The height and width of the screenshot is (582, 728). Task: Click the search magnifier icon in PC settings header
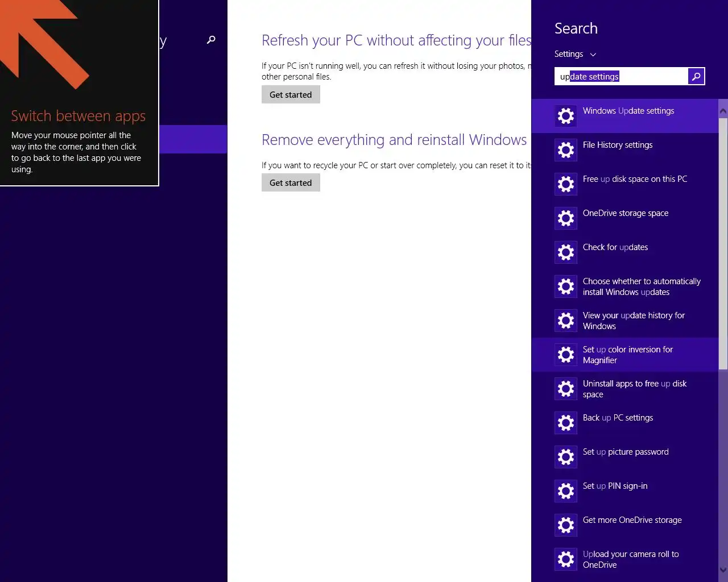[x=211, y=40]
